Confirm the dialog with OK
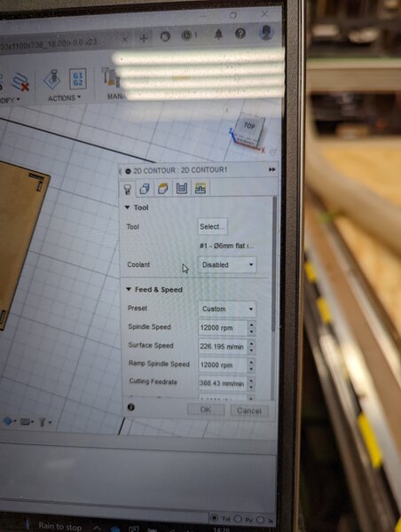The height and width of the screenshot is (532, 401). click(206, 410)
